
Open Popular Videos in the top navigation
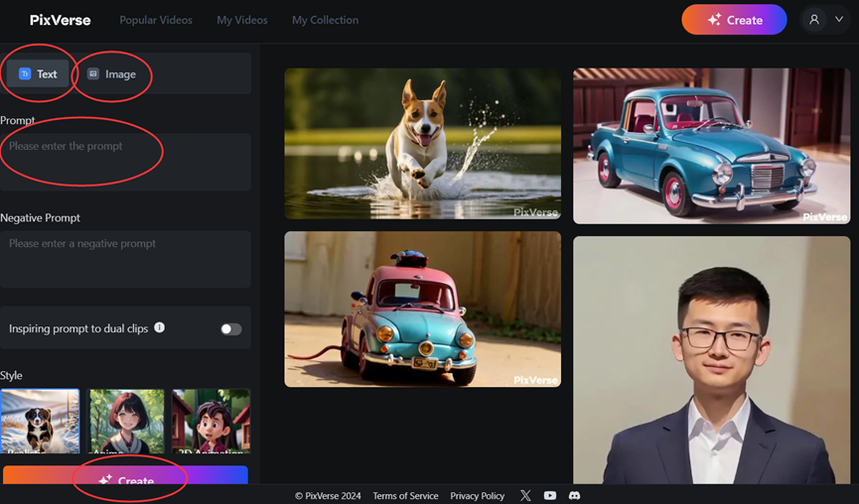pyautogui.click(x=156, y=20)
